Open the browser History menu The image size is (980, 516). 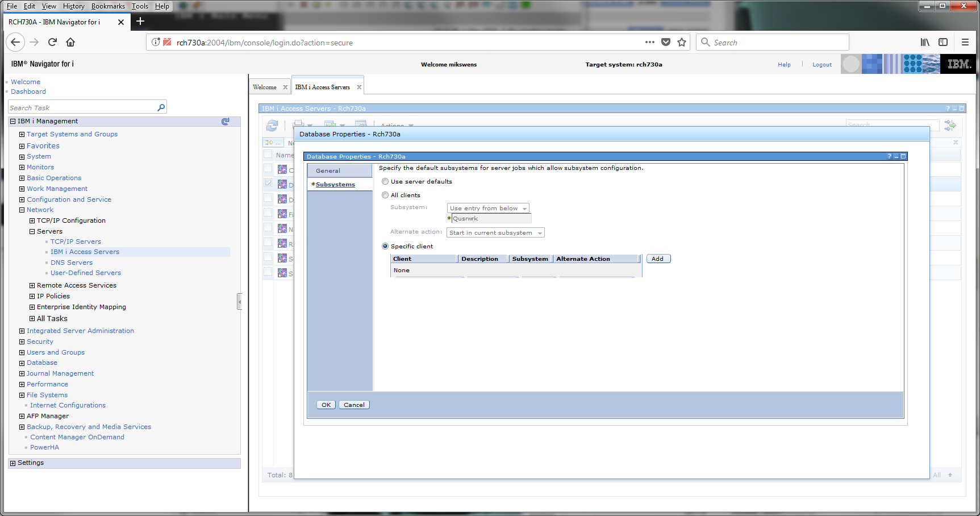[x=73, y=6]
